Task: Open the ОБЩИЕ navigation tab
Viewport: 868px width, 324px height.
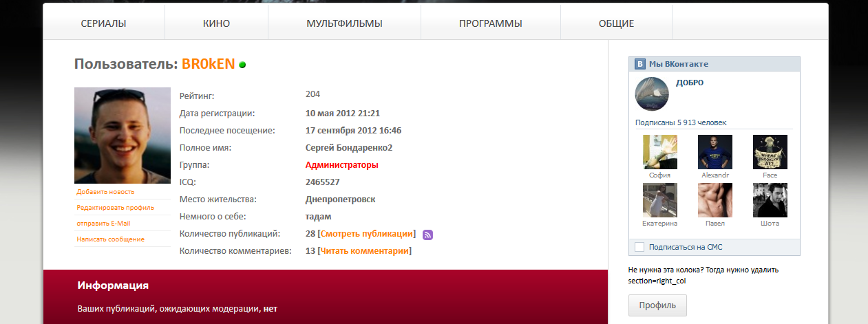Action: click(x=616, y=23)
